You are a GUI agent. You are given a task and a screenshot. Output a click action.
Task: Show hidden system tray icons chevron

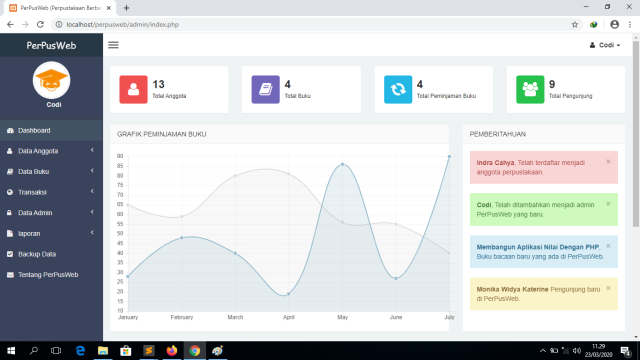coord(542,351)
